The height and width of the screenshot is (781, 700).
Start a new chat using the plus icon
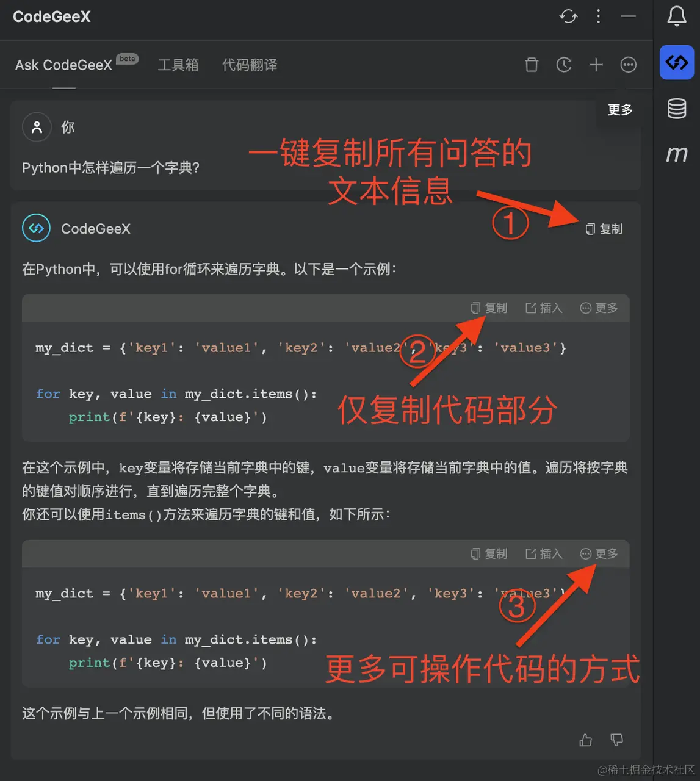[596, 65]
